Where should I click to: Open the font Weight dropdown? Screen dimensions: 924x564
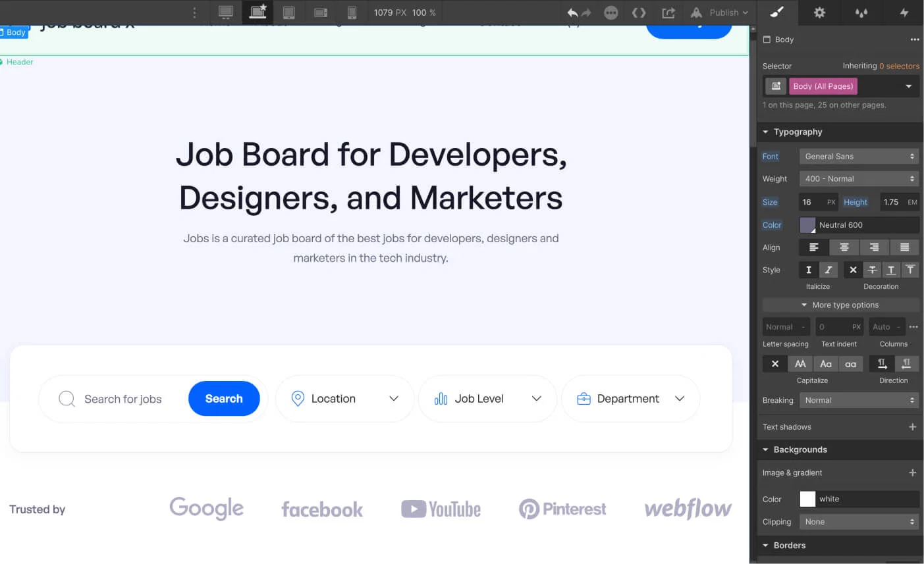pos(858,178)
